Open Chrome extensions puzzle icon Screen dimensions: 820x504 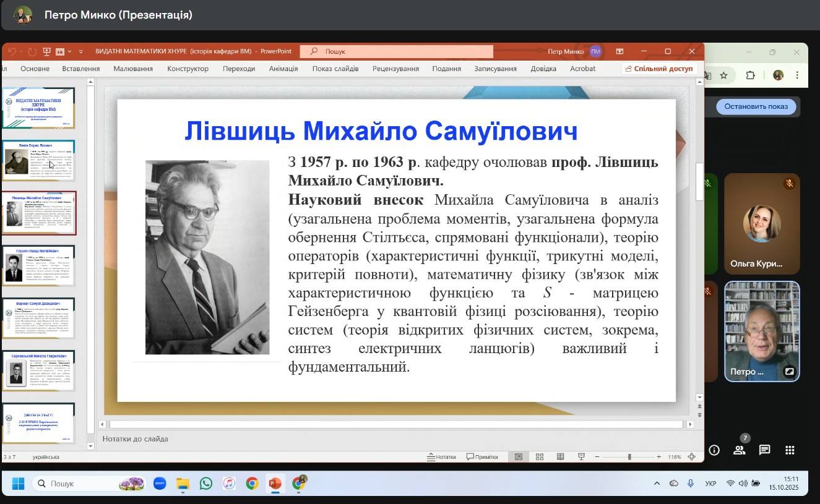[x=751, y=75]
